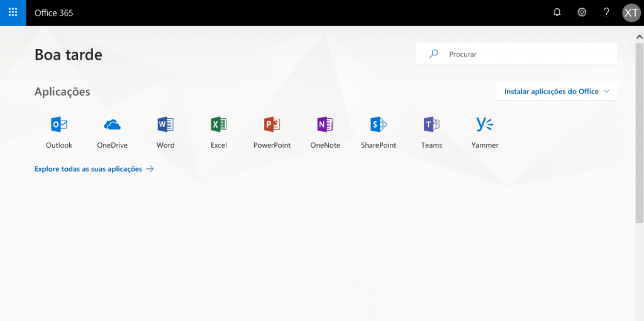
Task: Click the vertical scrollbar thumb
Action: pos(640,132)
